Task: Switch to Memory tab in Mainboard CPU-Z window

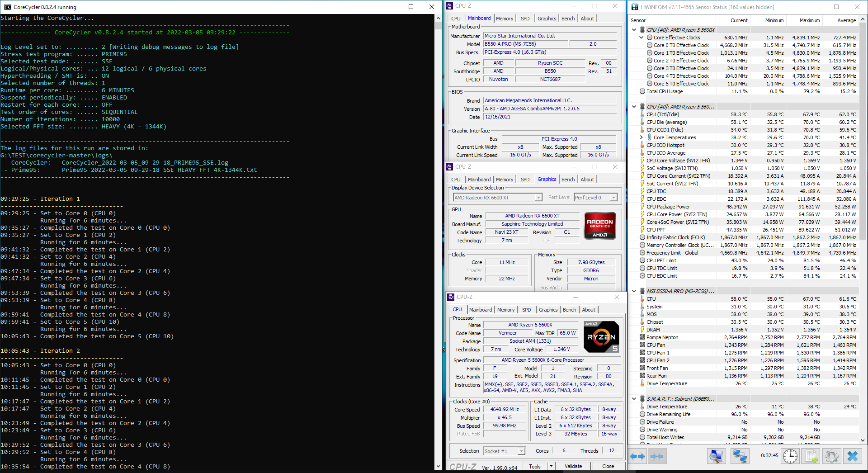Action: click(x=505, y=19)
